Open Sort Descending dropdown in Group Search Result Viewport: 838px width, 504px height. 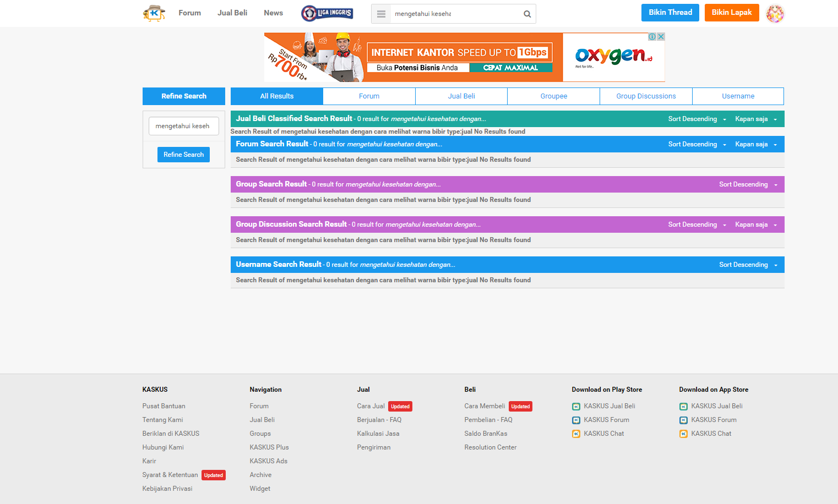pyautogui.click(x=748, y=184)
